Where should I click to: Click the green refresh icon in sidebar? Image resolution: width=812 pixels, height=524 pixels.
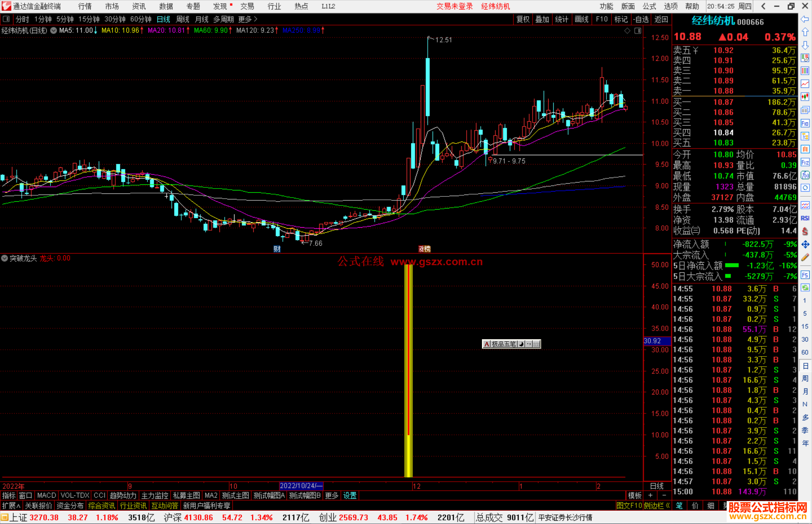tap(805, 288)
